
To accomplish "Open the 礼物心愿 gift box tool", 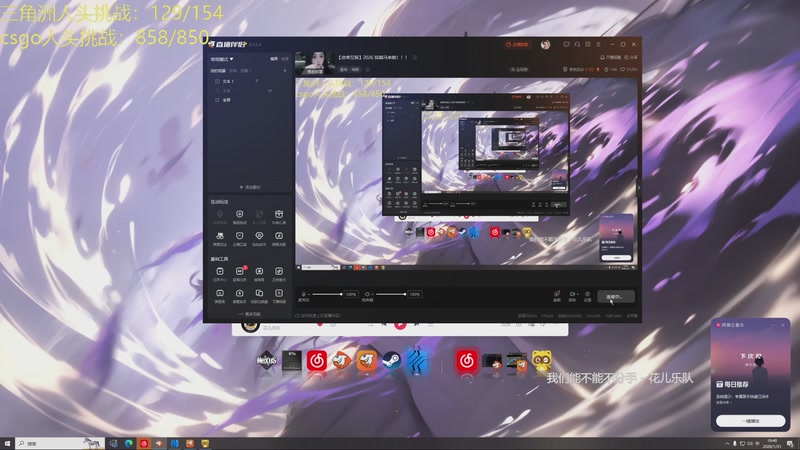I will tap(279, 216).
